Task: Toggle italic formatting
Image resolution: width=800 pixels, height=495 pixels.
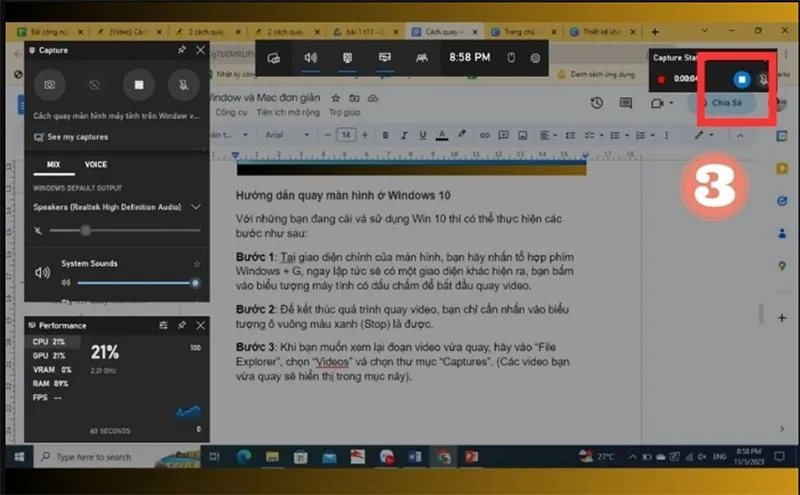Action: pyautogui.click(x=404, y=135)
